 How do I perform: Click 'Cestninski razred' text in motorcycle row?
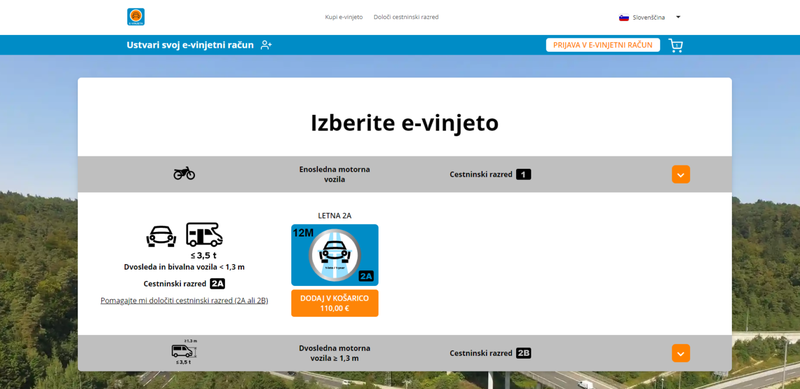pos(481,175)
